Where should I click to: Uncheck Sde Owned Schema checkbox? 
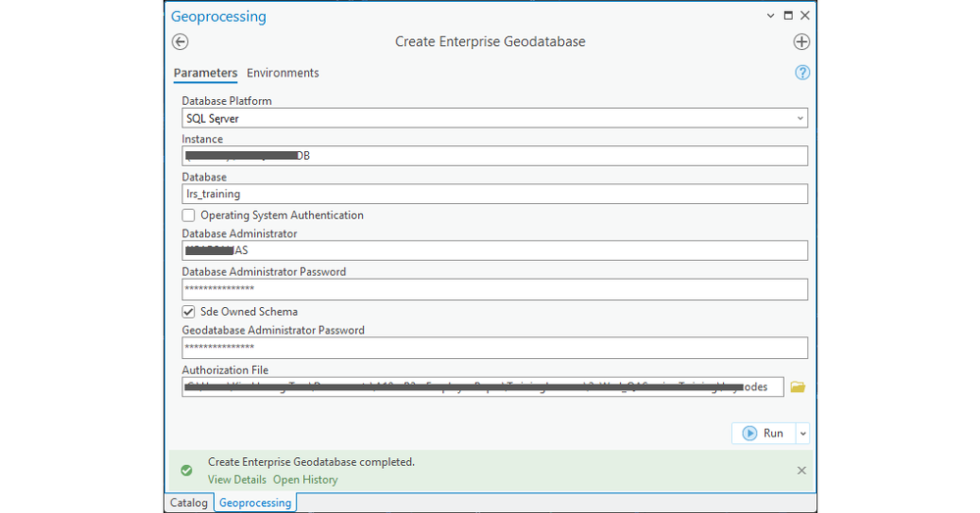[188, 312]
